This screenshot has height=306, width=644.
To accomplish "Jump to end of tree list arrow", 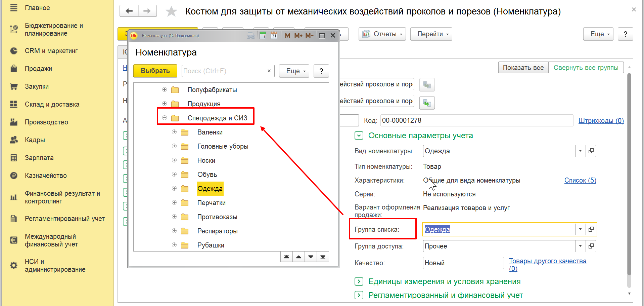I will (x=323, y=257).
